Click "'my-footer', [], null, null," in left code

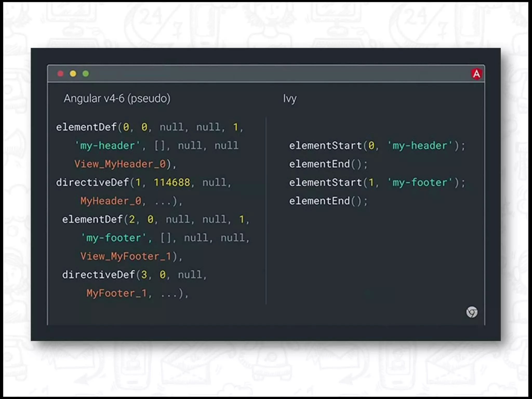[x=165, y=238]
